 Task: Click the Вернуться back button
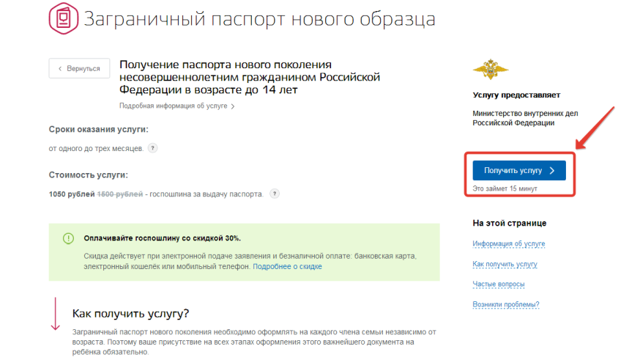click(79, 68)
